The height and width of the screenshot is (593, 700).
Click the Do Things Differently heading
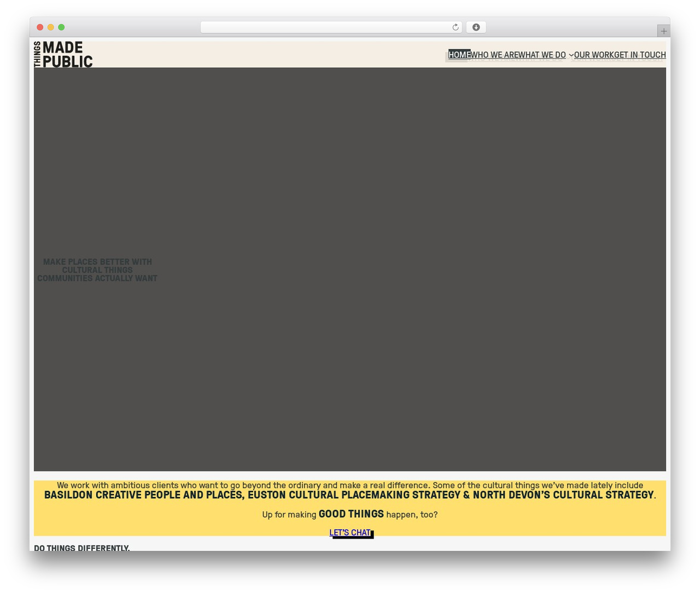pyautogui.click(x=82, y=548)
